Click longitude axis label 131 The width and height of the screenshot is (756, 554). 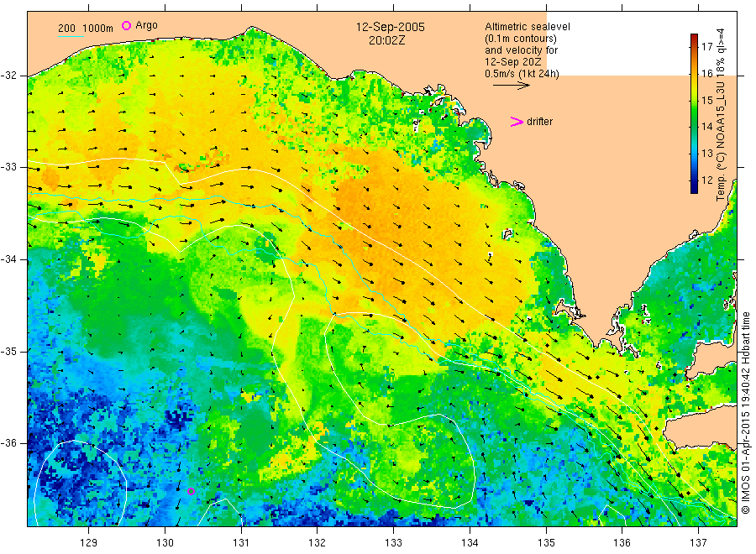pyautogui.click(x=241, y=543)
